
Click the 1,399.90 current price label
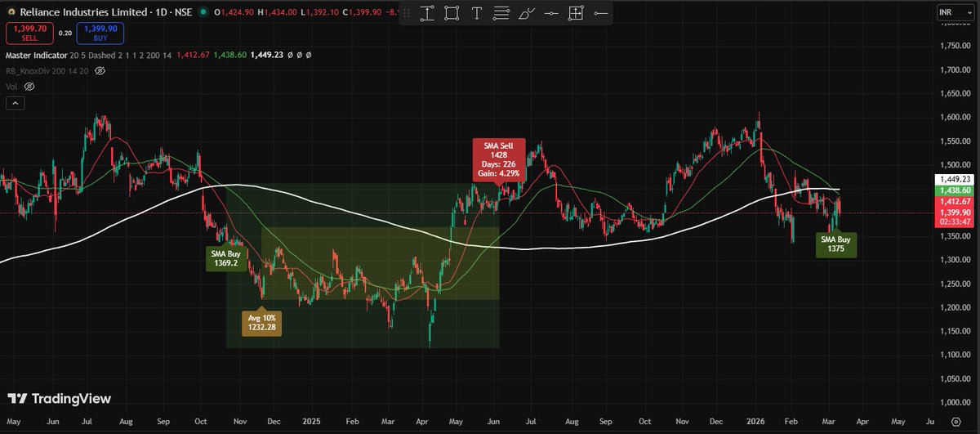click(955, 212)
